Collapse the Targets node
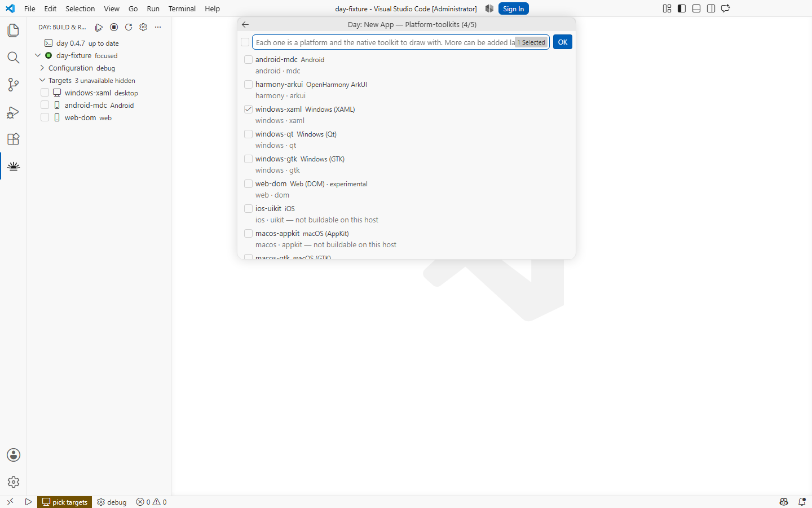Viewport: 812px width, 508px height. [x=42, y=80]
